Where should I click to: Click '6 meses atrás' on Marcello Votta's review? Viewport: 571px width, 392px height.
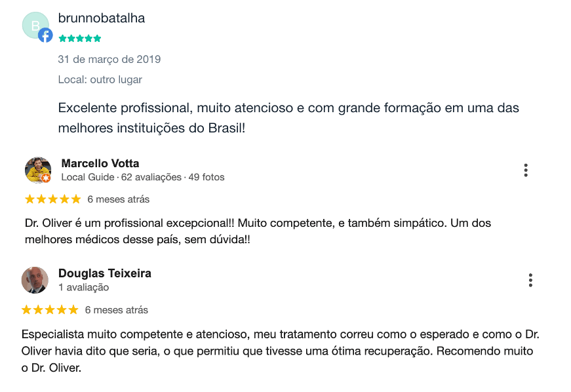(x=119, y=199)
